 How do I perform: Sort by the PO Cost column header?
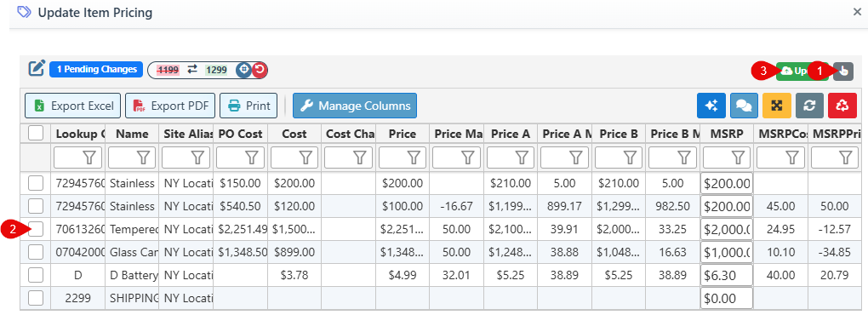pyautogui.click(x=240, y=134)
